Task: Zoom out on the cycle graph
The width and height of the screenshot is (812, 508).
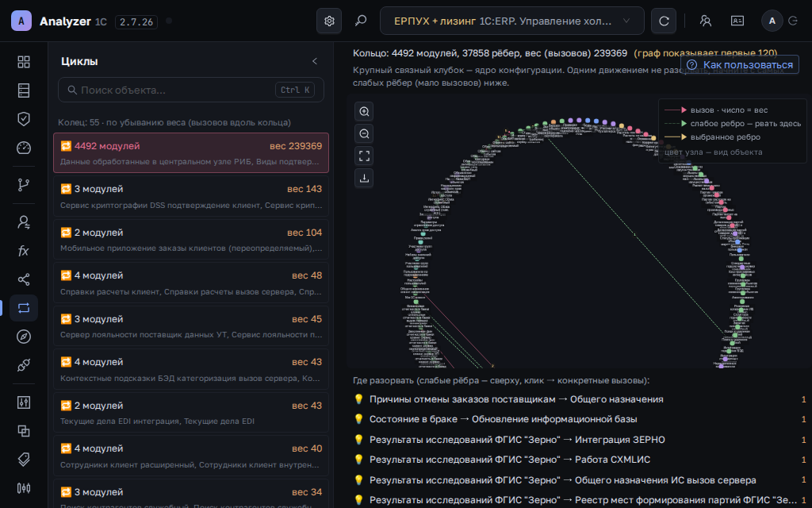Action: click(364, 133)
